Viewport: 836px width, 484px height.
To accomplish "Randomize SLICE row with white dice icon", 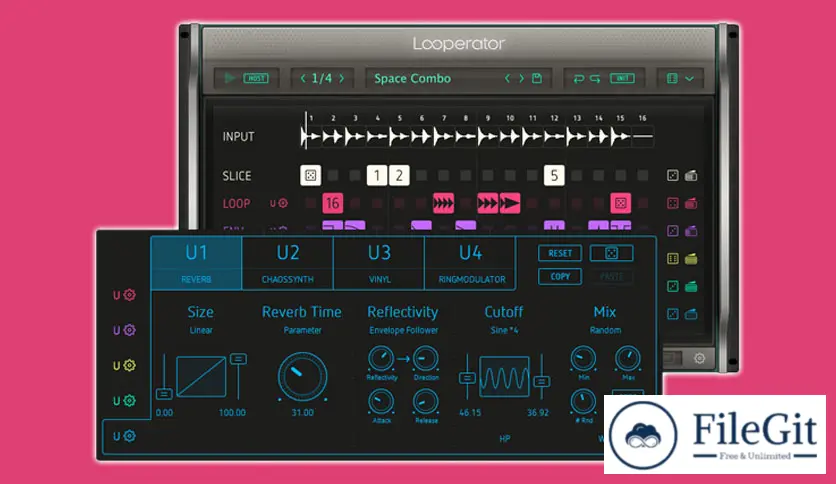I will click(673, 175).
